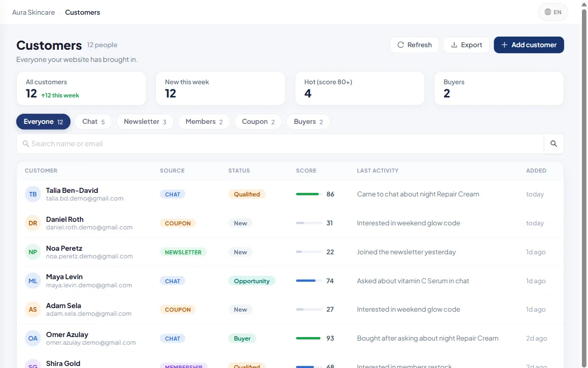The height and width of the screenshot is (368, 588).
Task: Open the EN language selector
Action: click(x=553, y=12)
